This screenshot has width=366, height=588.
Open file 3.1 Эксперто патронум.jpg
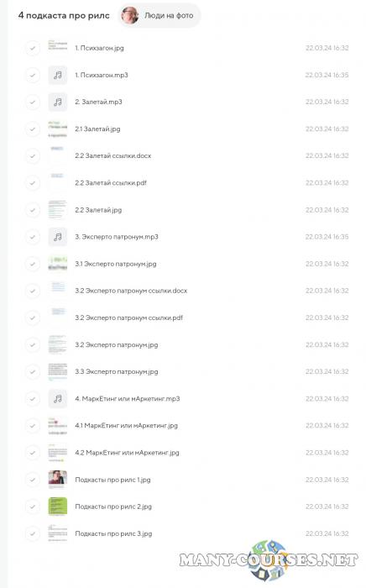point(115,264)
